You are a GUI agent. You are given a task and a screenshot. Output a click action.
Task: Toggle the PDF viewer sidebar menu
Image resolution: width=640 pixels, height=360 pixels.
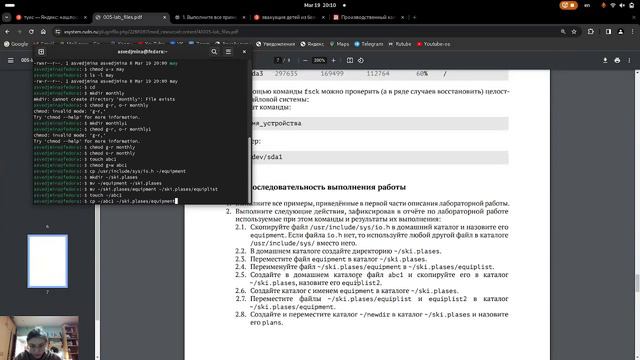11,60
